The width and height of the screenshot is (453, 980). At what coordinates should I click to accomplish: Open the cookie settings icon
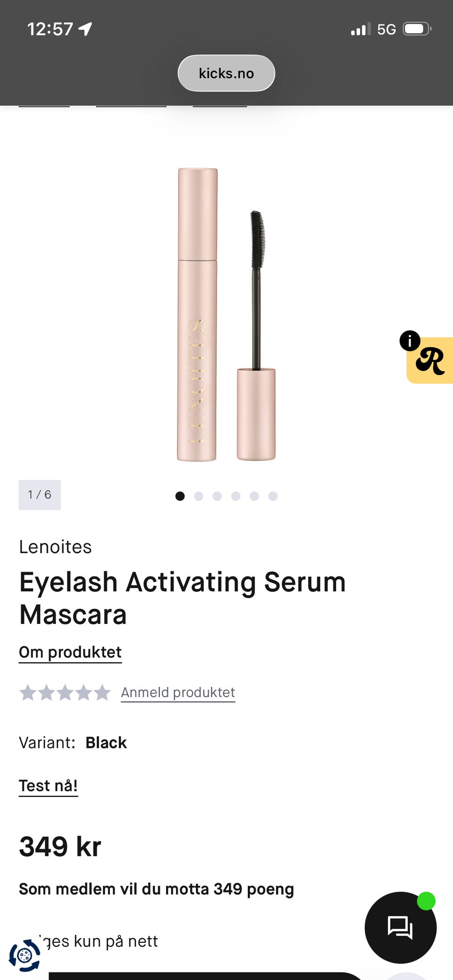25,955
